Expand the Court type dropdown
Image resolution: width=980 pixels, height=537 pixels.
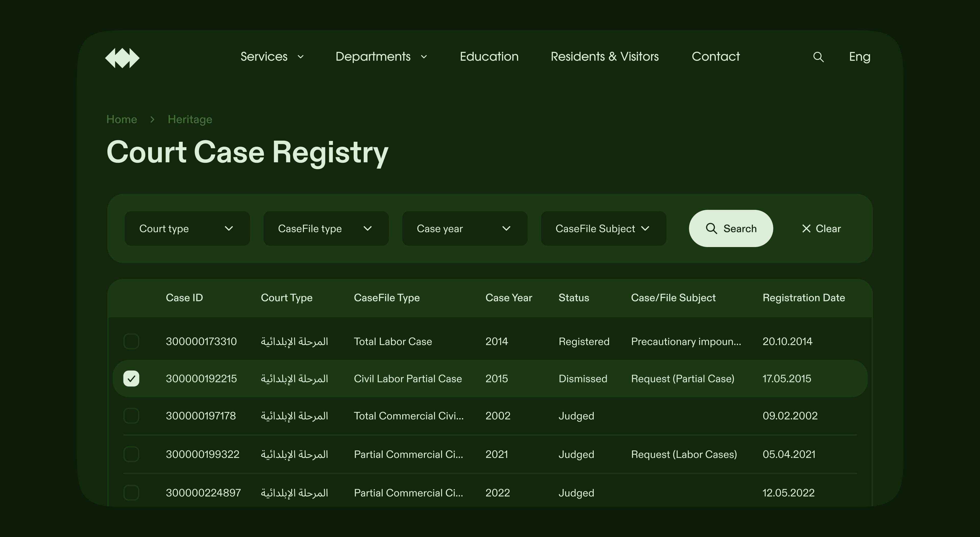pyautogui.click(x=187, y=228)
